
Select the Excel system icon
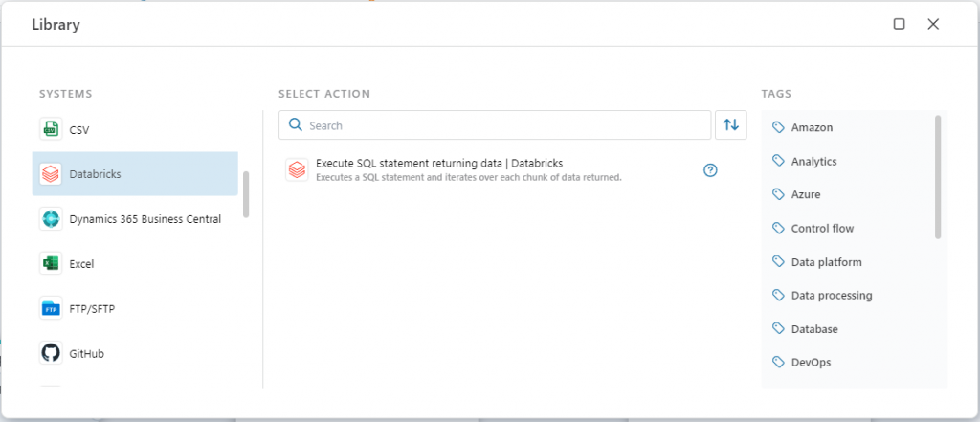[51, 264]
